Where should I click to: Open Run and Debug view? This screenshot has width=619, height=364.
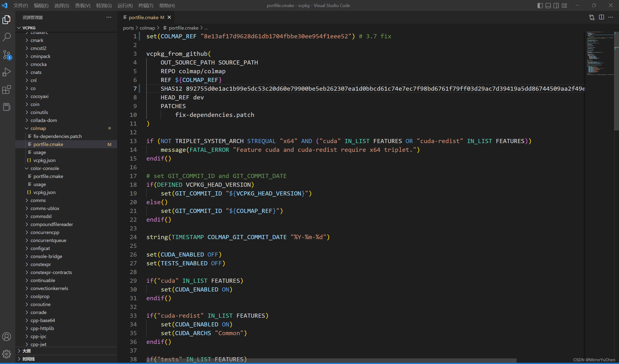coord(7,72)
